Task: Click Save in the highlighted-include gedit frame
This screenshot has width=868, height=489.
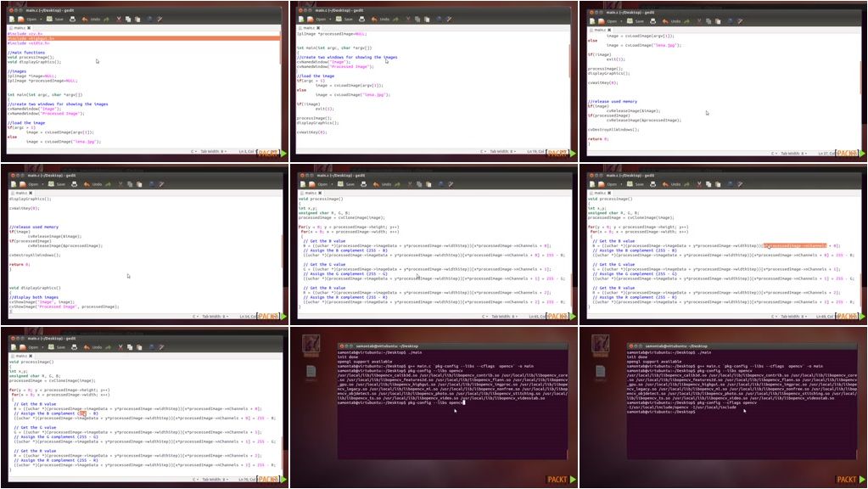Action: coord(55,20)
